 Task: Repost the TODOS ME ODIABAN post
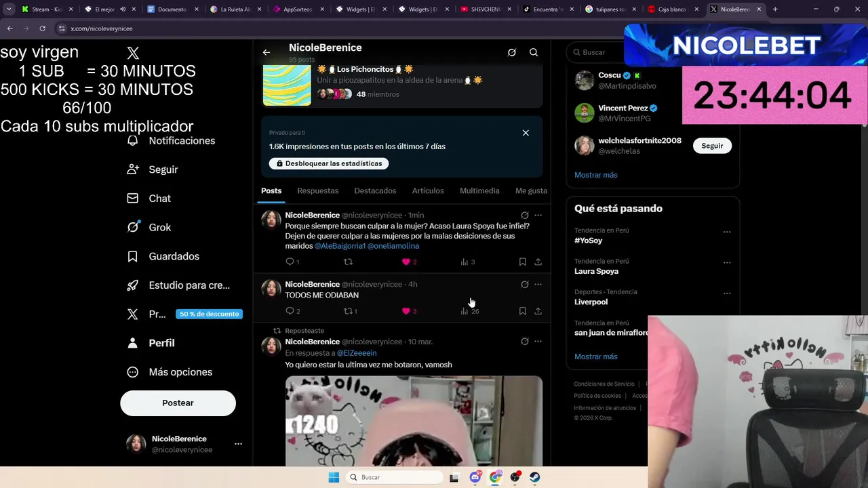[350, 311]
